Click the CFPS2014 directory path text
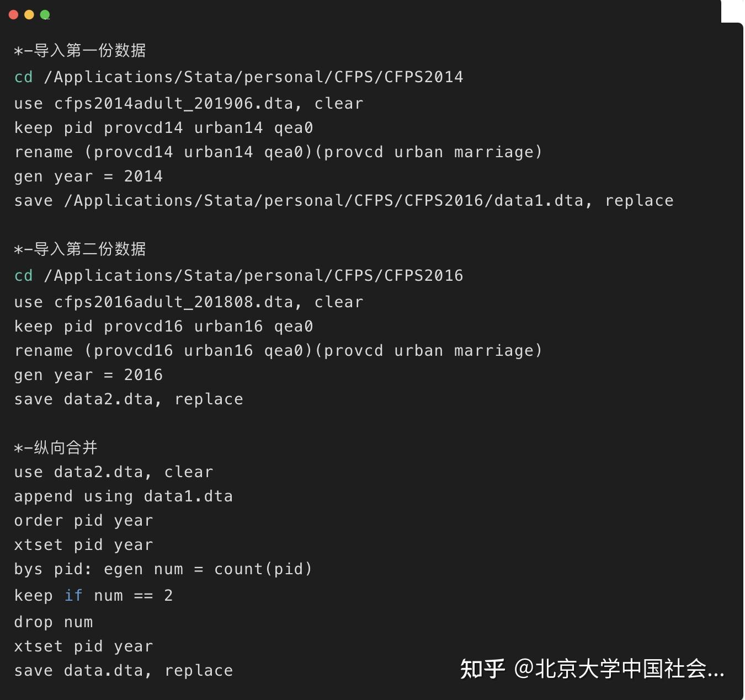 click(253, 77)
